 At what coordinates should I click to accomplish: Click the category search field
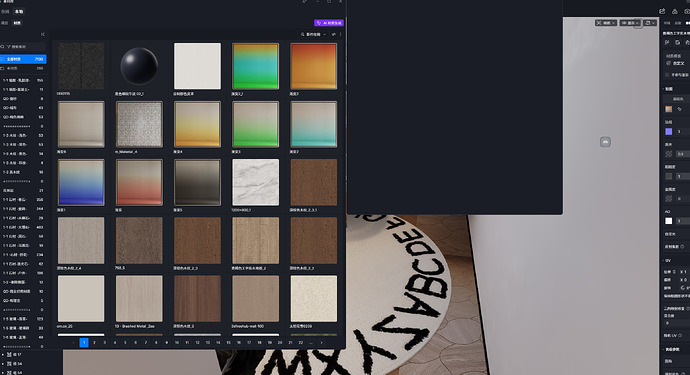pos(23,47)
